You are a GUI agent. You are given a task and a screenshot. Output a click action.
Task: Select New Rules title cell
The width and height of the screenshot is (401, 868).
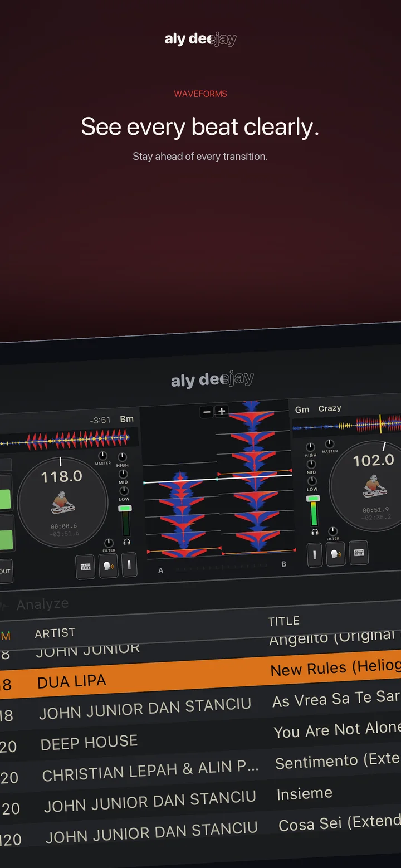(x=335, y=667)
